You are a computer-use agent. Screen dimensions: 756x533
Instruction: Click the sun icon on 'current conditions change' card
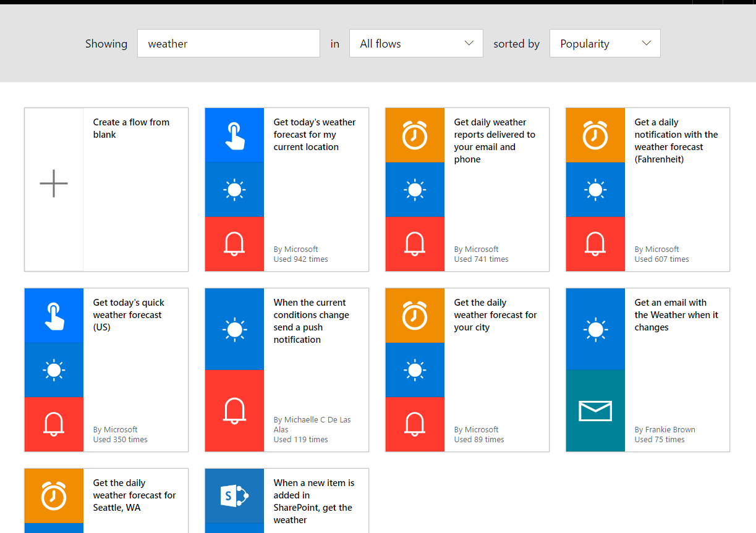coord(234,329)
